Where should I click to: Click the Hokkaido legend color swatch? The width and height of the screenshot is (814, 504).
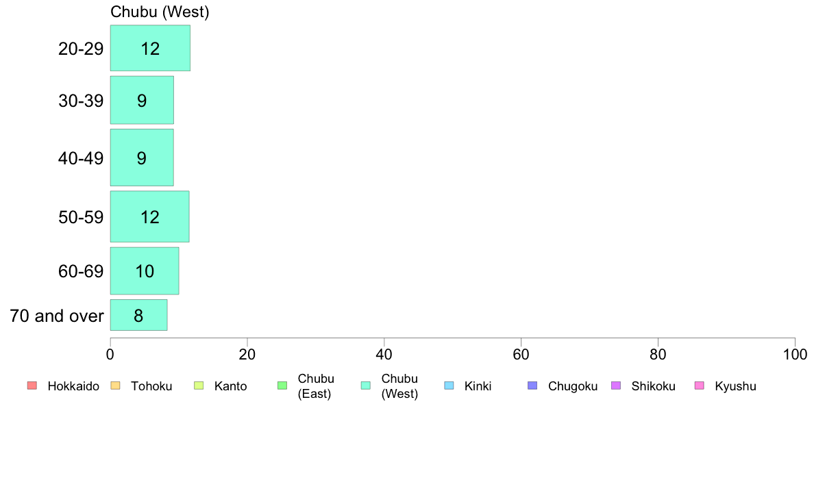[32, 386]
